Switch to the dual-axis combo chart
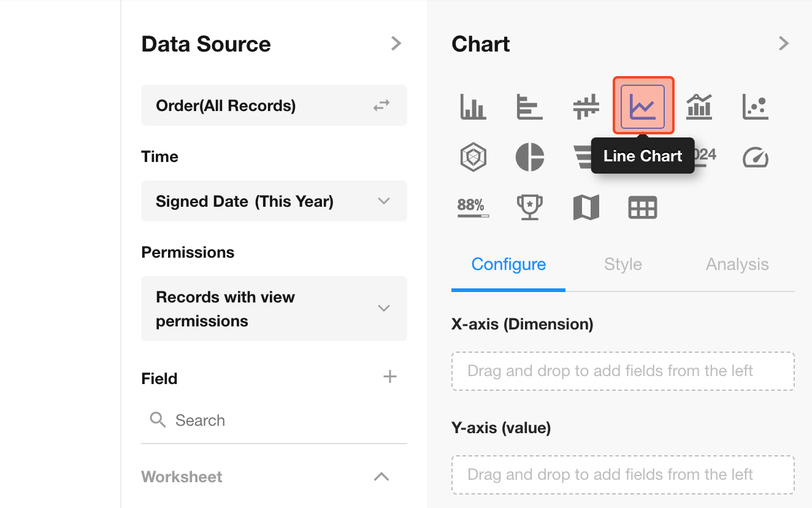This screenshot has width=812, height=508. pyautogui.click(x=699, y=107)
